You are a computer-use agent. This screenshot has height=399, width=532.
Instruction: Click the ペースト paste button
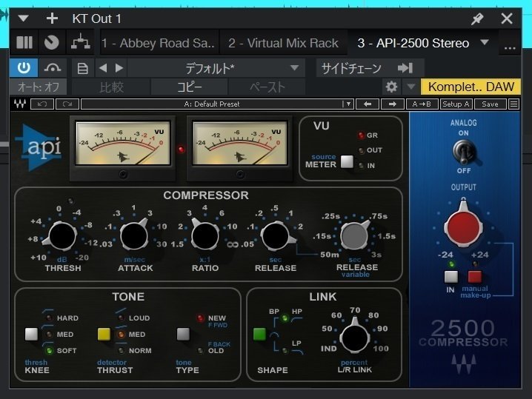(x=267, y=87)
